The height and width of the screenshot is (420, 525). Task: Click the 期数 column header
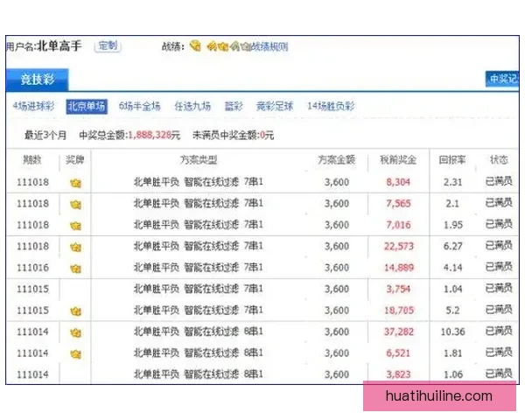tap(32, 160)
